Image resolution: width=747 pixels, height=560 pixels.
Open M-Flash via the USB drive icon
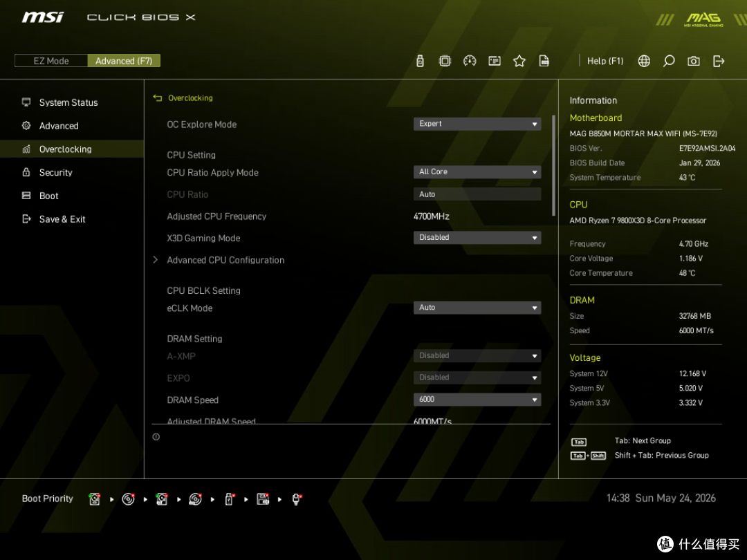420,61
